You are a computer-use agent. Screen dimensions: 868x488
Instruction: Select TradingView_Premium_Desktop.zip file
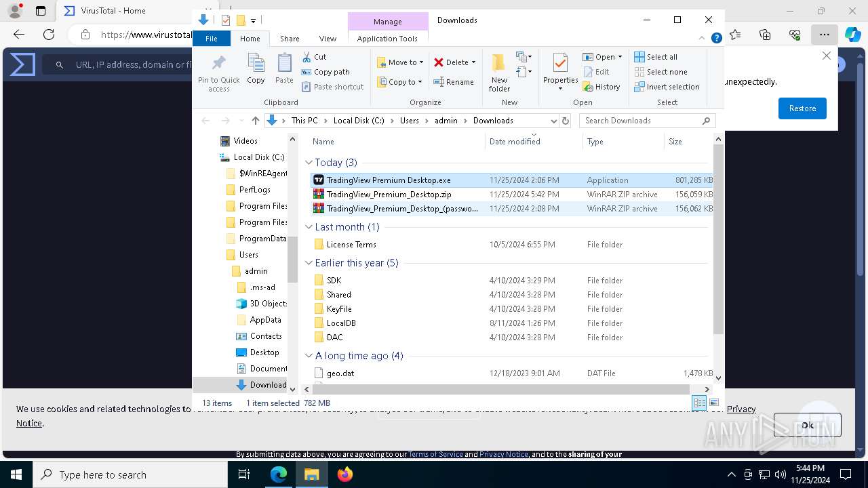click(512, 195)
